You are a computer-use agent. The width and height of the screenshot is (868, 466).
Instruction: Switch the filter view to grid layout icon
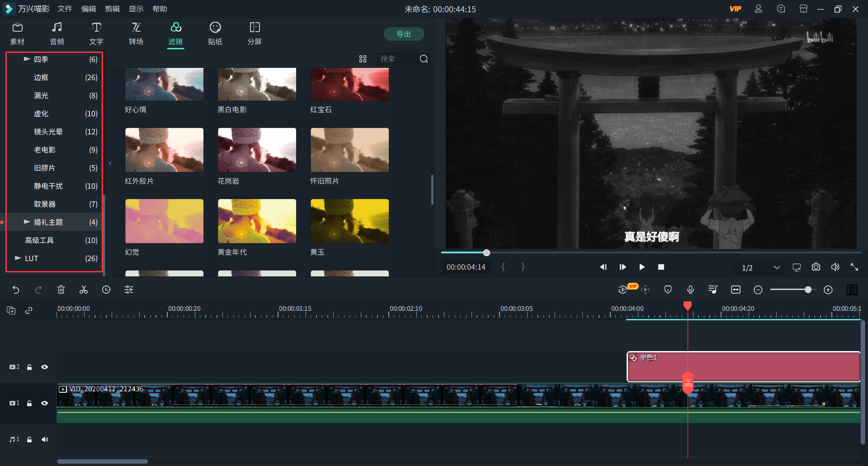[363, 59]
